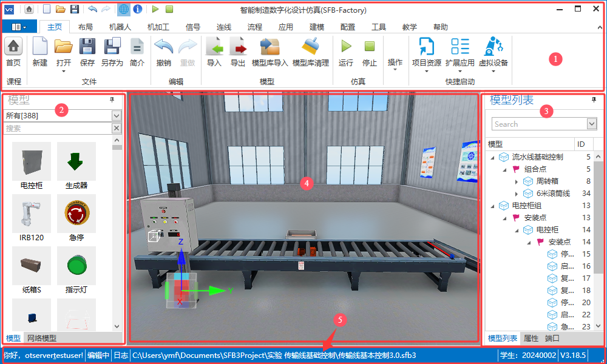Open the 机器人 ribbon tab

(x=120, y=27)
